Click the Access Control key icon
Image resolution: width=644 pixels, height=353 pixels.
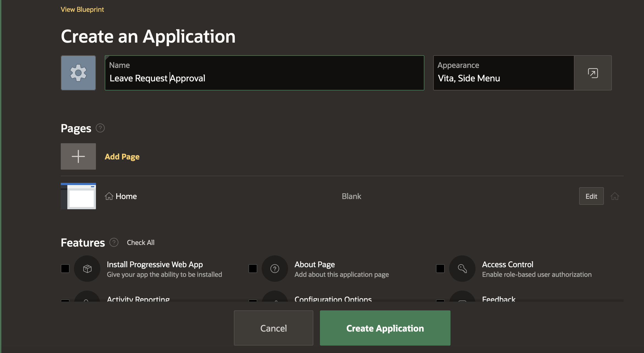pos(462,269)
